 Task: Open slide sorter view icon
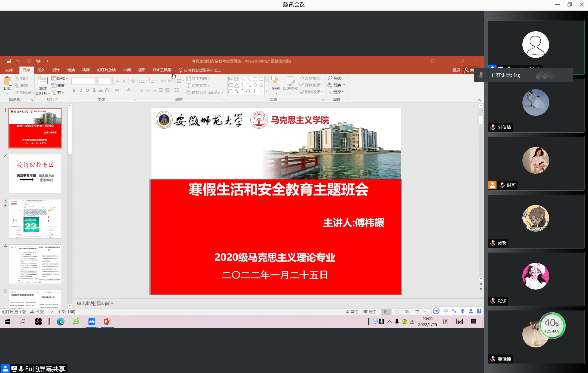coord(396,312)
